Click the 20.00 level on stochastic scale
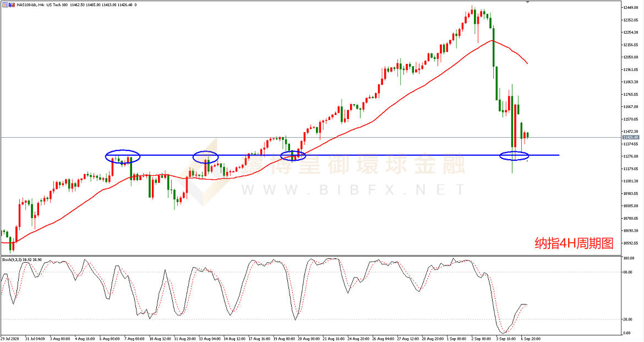This screenshot has height=342, width=644. click(626, 319)
